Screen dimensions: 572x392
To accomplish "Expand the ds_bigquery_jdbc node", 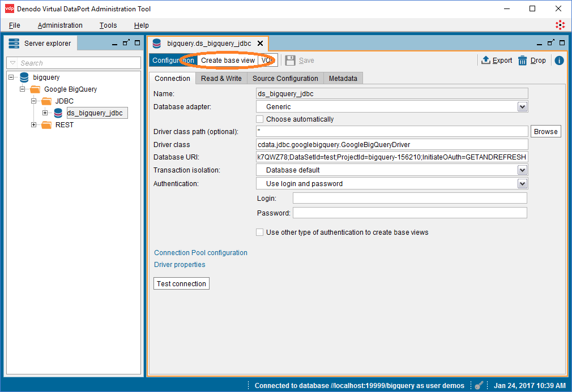I will pyautogui.click(x=45, y=113).
